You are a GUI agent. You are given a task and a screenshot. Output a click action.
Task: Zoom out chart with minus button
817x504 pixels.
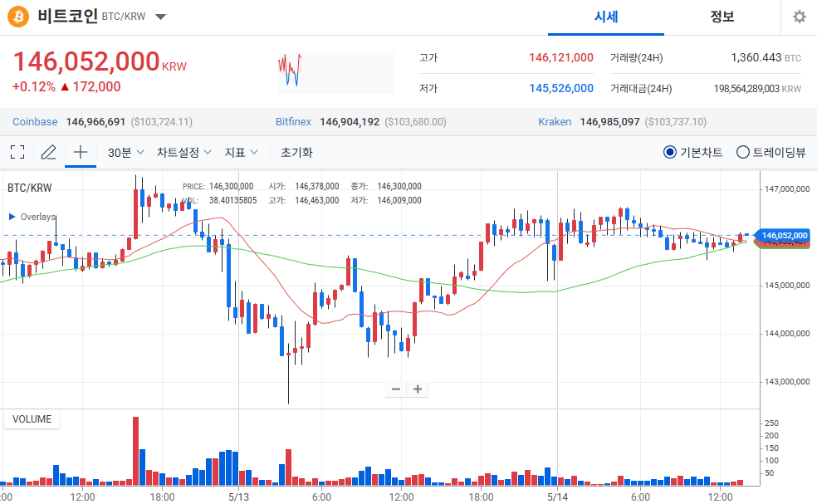tap(396, 389)
